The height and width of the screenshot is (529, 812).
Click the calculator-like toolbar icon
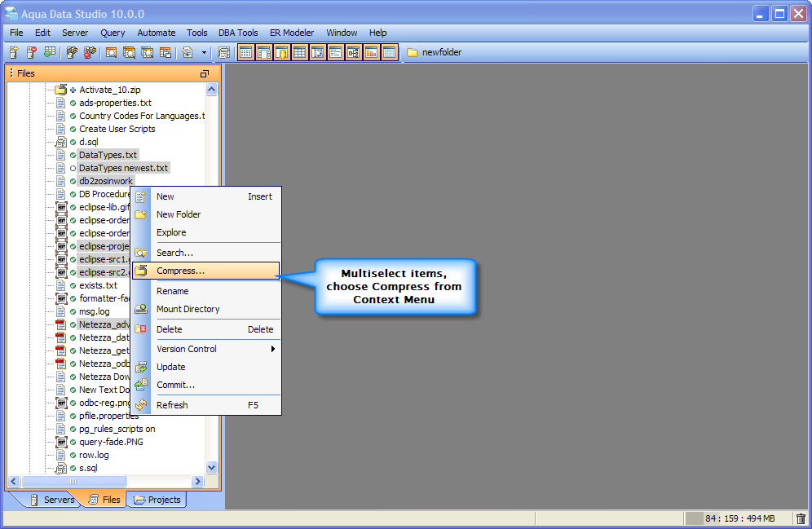click(223, 52)
